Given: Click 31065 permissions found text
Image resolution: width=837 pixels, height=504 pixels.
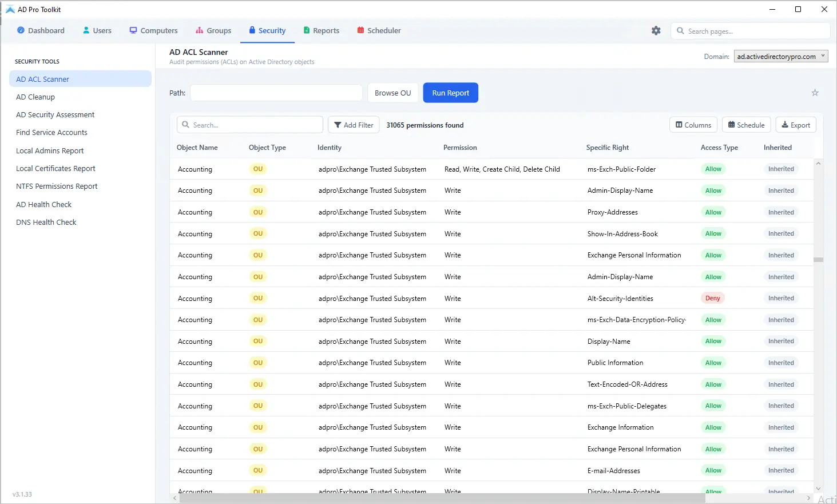Looking at the screenshot, I should (x=425, y=125).
